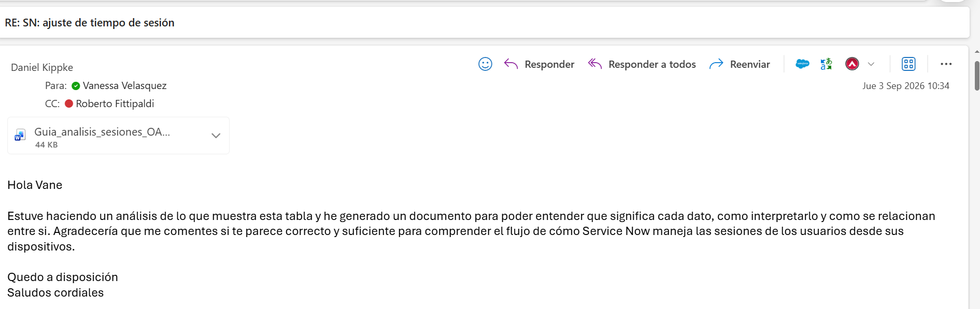Viewport: 980px width, 309px height.
Task: Expand the dropdown arrow beside red add-in
Action: click(x=871, y=64)
